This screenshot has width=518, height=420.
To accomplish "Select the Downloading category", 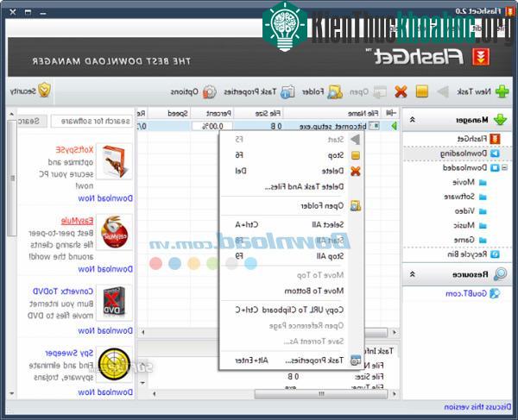I will click(471, 154).
